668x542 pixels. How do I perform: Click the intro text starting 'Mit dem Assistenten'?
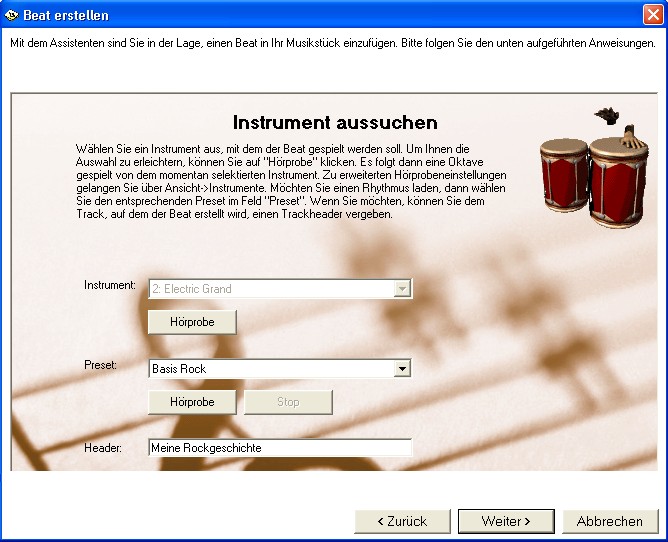tap(333, 43)
